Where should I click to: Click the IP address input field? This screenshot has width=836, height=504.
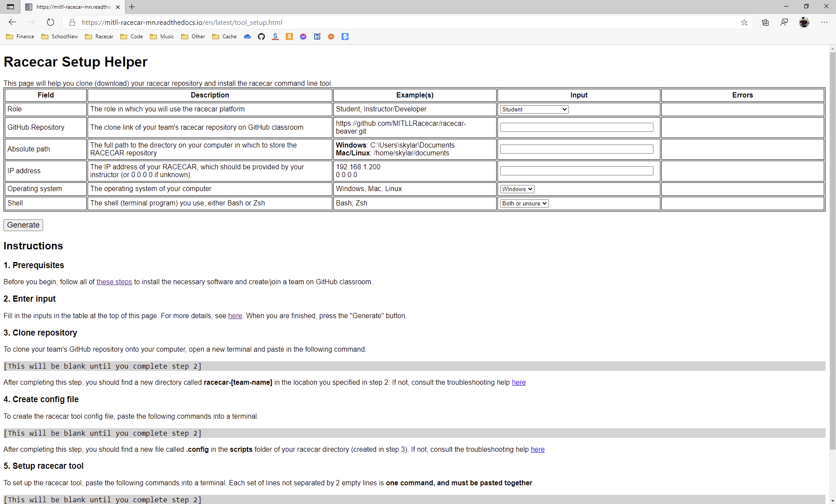576,171
